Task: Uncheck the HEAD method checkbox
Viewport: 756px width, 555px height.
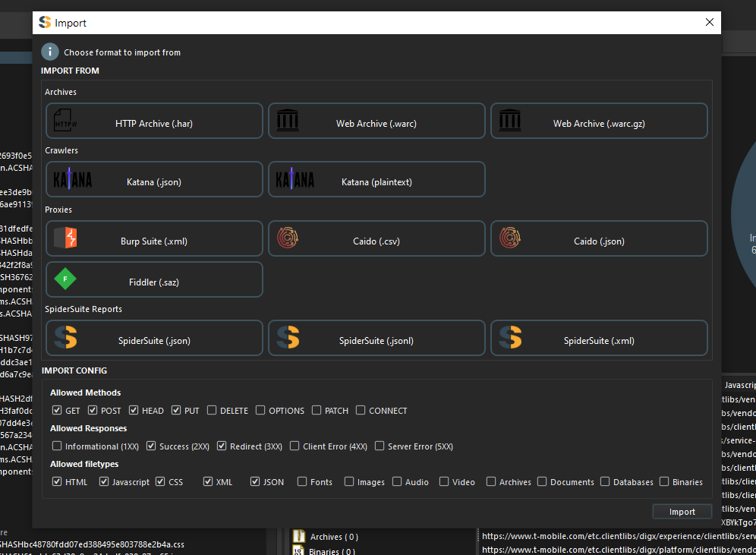Action: (134, 410)
